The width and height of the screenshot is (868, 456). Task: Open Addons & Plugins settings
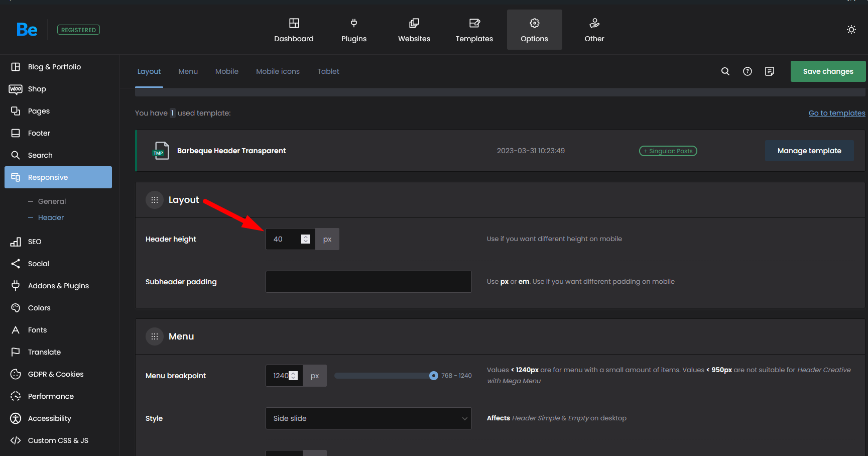[x=58, y=286]
